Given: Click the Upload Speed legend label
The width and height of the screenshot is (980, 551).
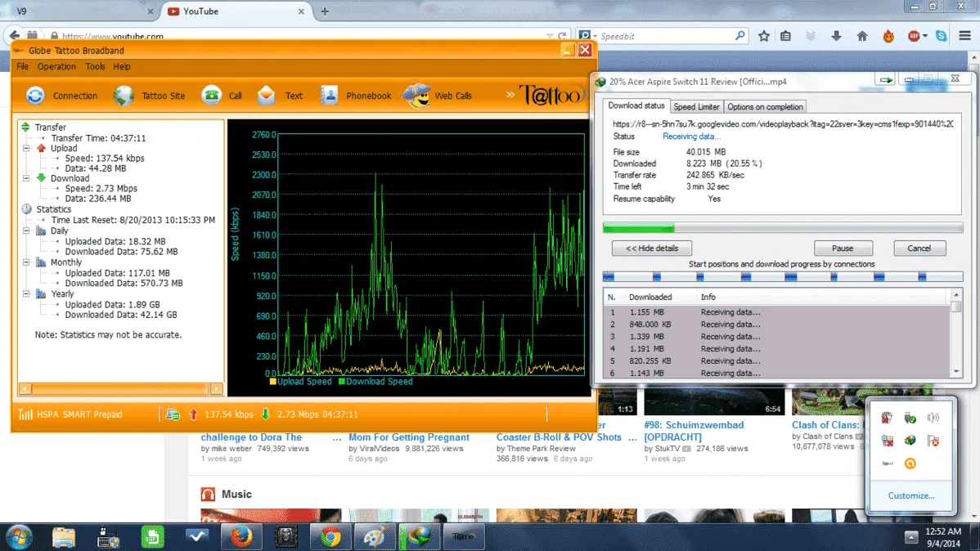Looking at the screenshot, I should point(304,381).
